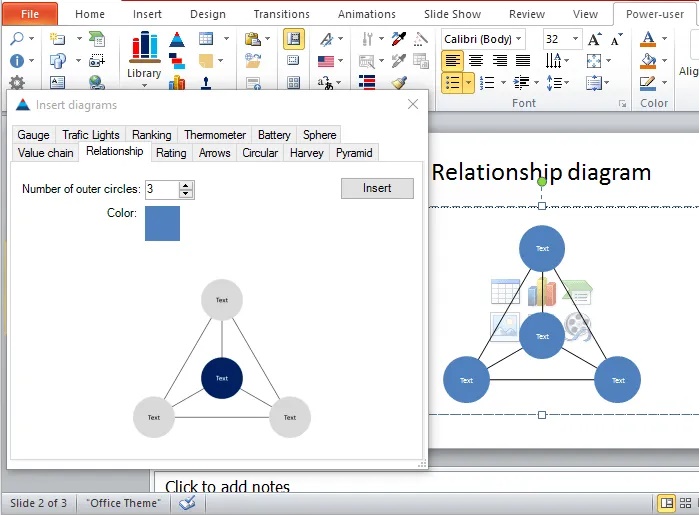Click the format painter brush icon
This screenshot has height=515, width=700.
click(x=399, y=83)
